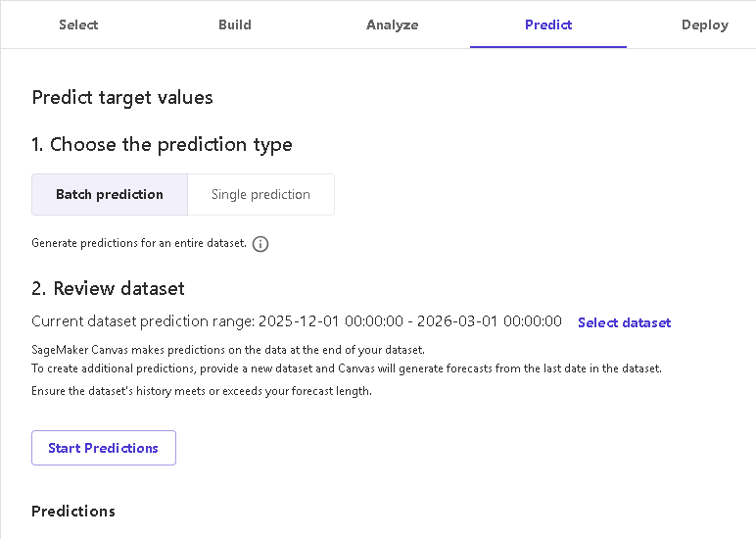Image resolution: width=756 pixels, height=539 pixels.
Task: Navigate to the Deploy tab
Action: tap(705, 24)
